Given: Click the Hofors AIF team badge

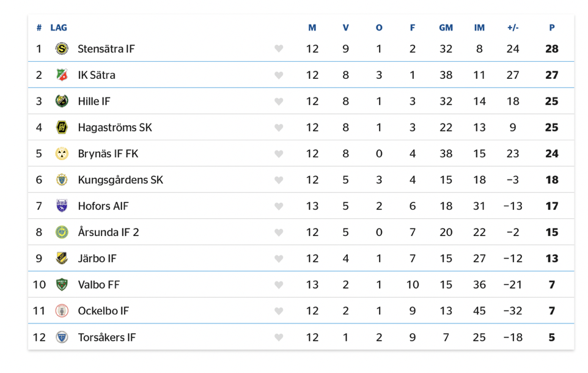Looking at the screenshot, I should [62, 206].
